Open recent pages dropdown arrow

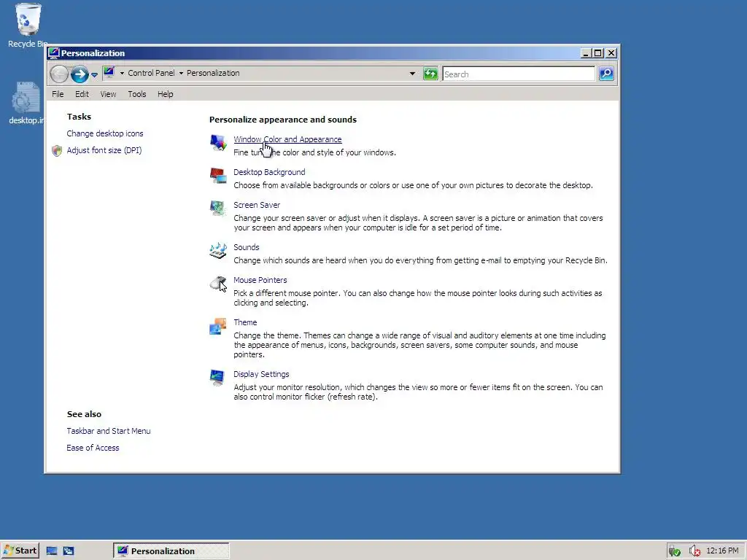pyautogui.click(x=94, y=75)
